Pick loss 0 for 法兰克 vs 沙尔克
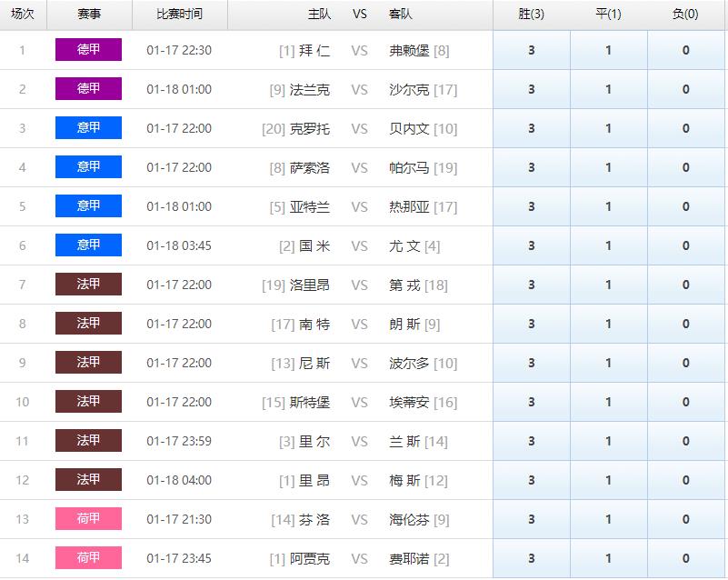 click(686, 89)
